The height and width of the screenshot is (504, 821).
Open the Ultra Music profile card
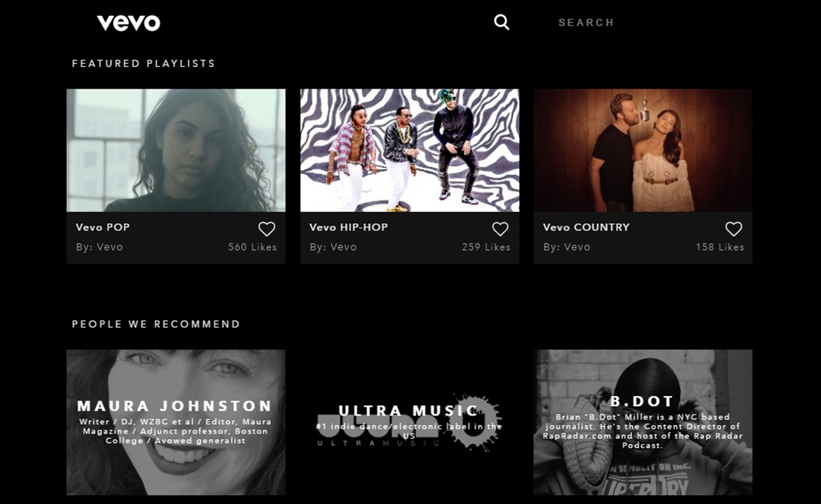(409, 423)
